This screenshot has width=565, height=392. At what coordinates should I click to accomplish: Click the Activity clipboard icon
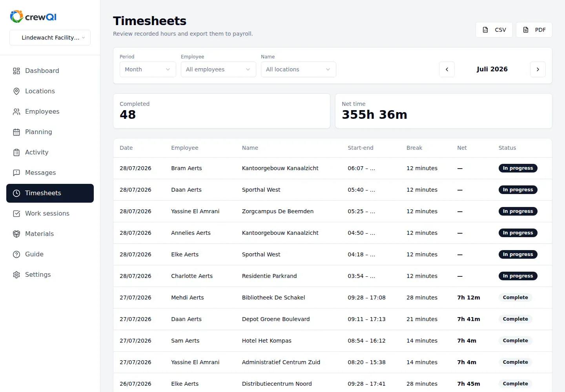pos(16,152)
